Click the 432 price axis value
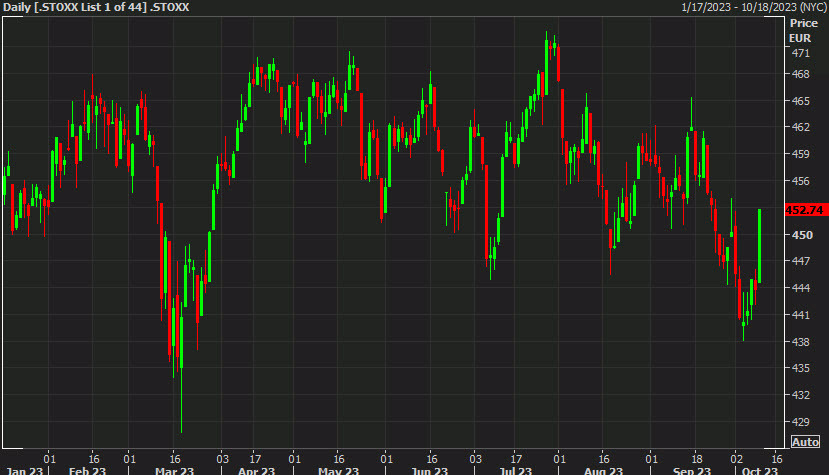829x475 pixels. (800, 395)
